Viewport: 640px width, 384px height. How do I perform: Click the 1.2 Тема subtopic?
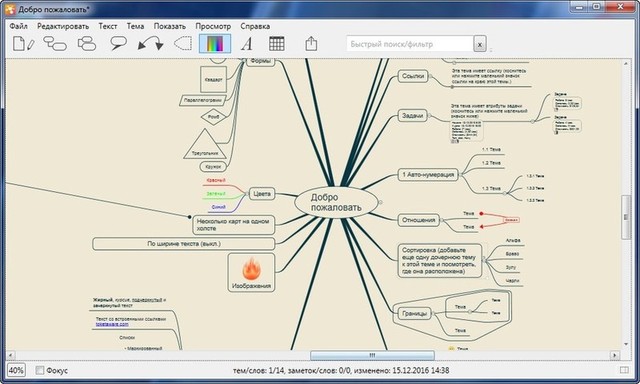click(491, 163)
